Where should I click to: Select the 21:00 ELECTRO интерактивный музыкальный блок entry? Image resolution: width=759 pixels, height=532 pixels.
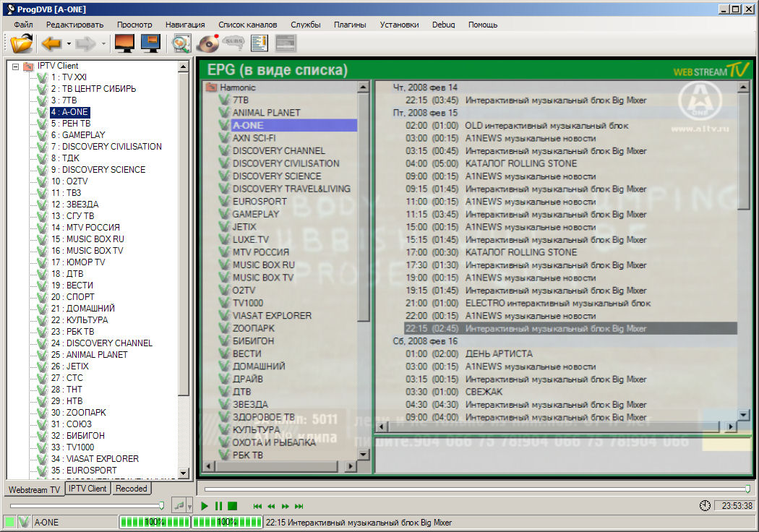click(x=528, y=303)
